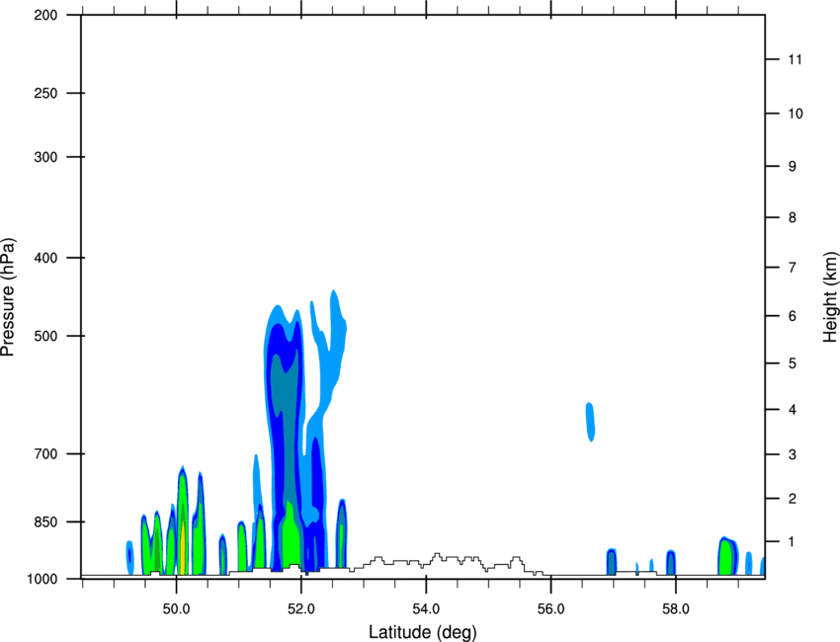Click the 52.0 latitude tick label
840x642 pixels.
301,609
